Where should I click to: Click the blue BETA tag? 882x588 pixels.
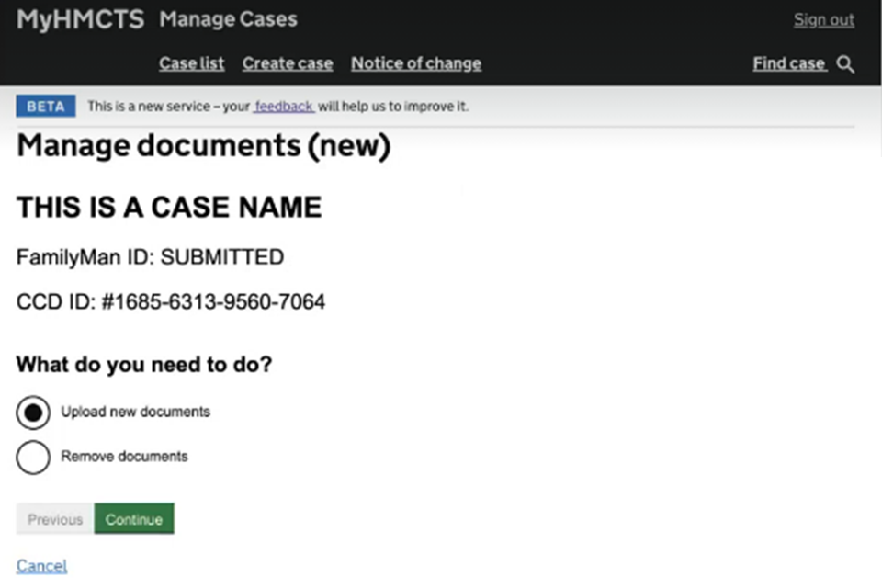(46, 107)
